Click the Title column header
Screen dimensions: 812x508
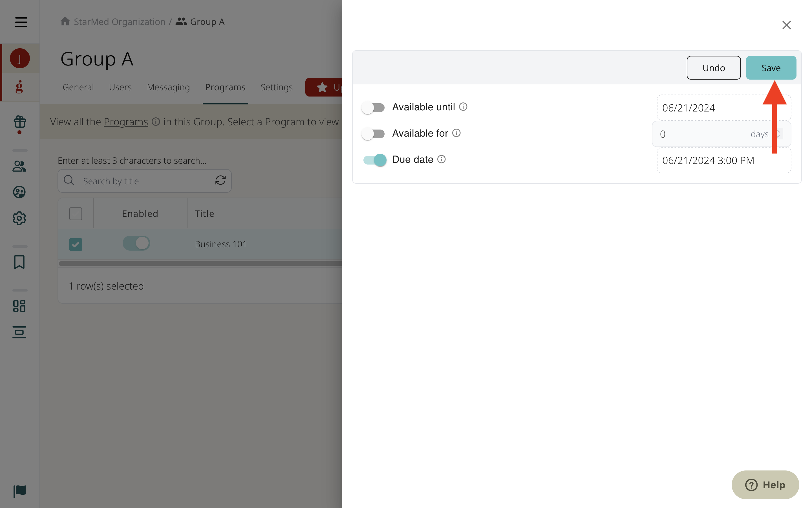click(x=204, y=214)
